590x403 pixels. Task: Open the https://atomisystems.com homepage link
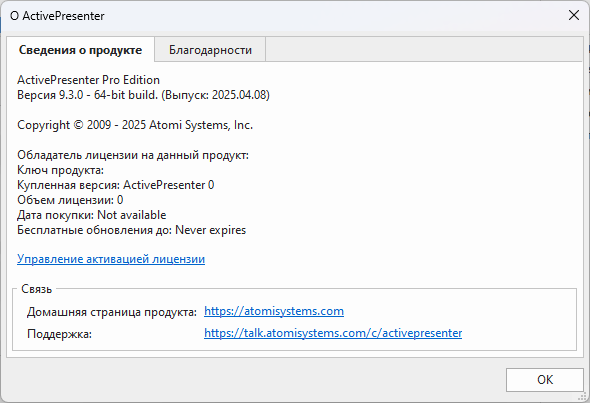coord(274,311)
